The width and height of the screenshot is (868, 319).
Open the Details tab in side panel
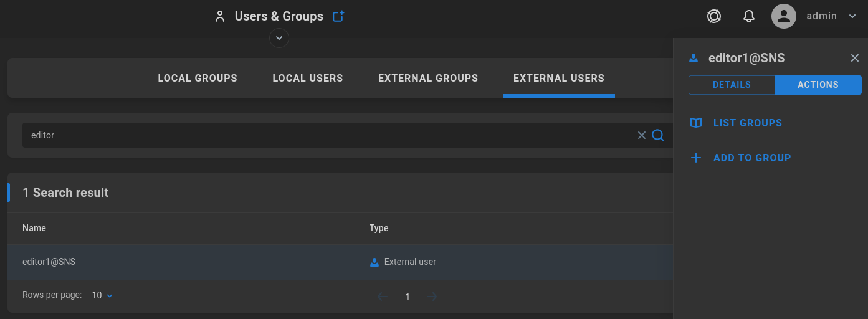732,85
